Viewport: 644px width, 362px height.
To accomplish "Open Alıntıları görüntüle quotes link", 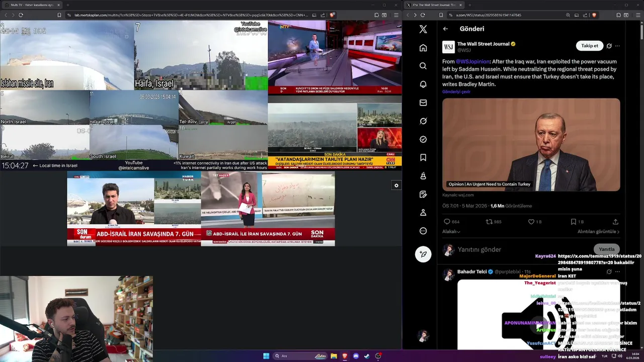I will 598,232.
